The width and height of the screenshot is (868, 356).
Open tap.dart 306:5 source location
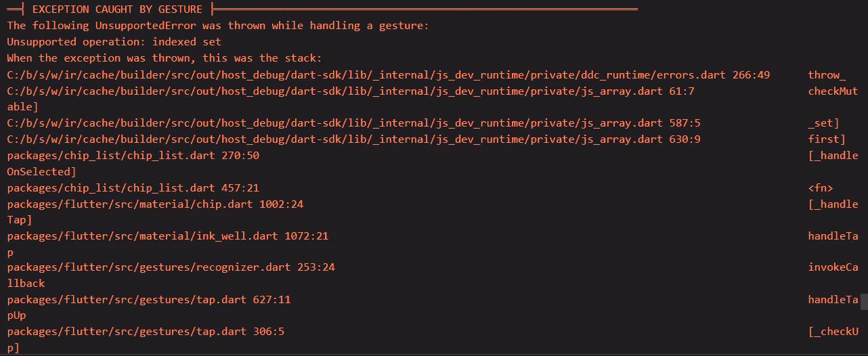[x=146, y=332]
